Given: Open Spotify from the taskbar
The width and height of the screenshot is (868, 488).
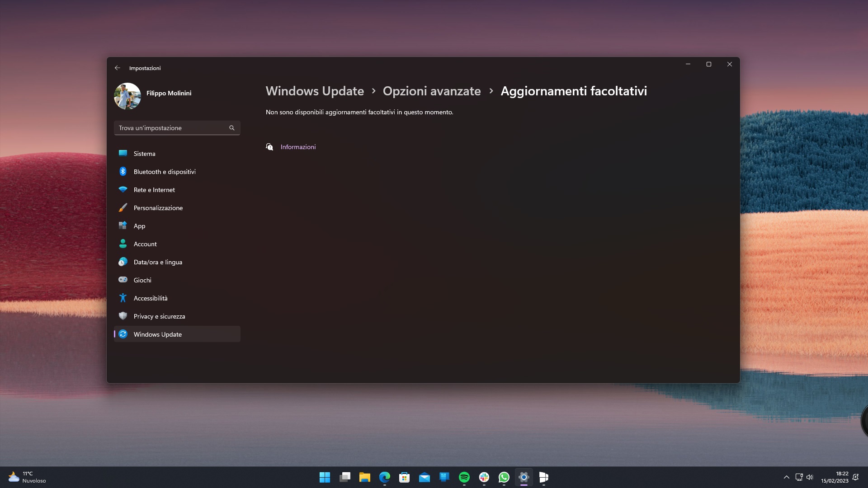Looking at the screenshot, I should [x=464, y=477].
